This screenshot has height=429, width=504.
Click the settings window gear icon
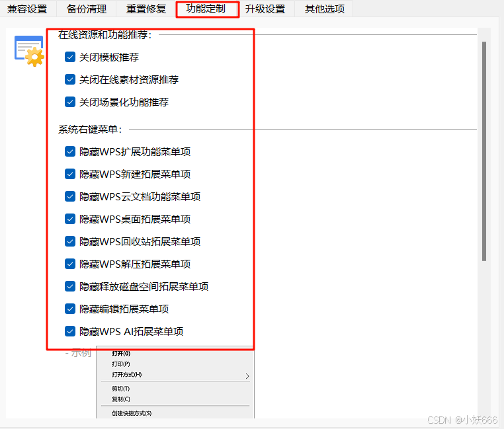[29, 51]
